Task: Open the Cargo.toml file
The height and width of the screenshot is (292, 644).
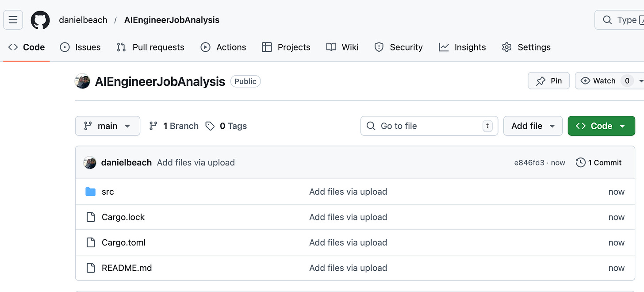Action: pos(124,242)
